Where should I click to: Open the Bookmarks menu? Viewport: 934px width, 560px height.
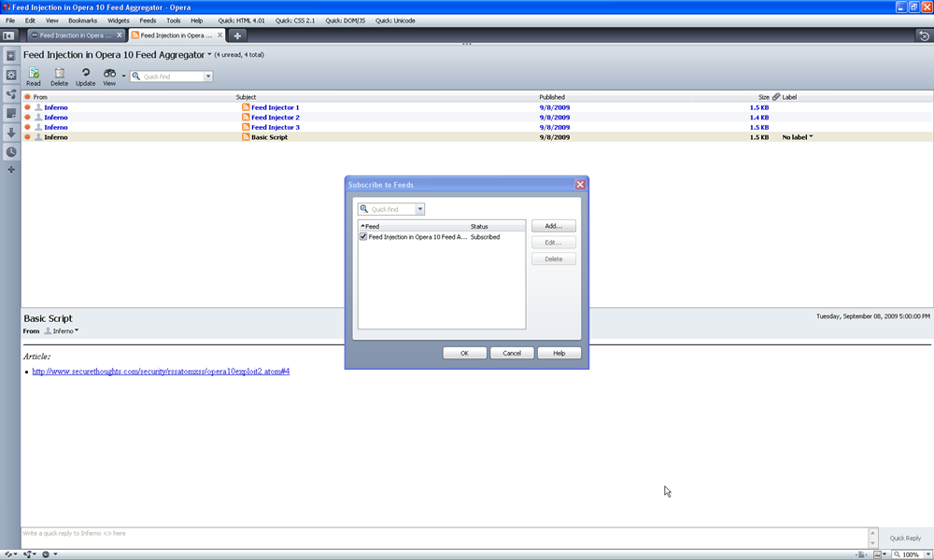(x=82, y=21)
